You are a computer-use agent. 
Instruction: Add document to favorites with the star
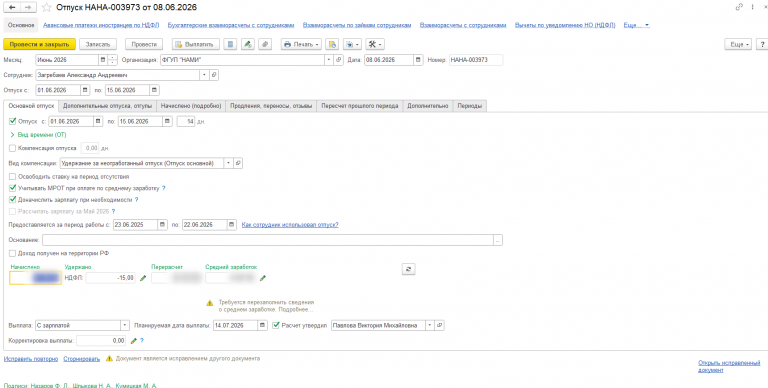point(47,7)
